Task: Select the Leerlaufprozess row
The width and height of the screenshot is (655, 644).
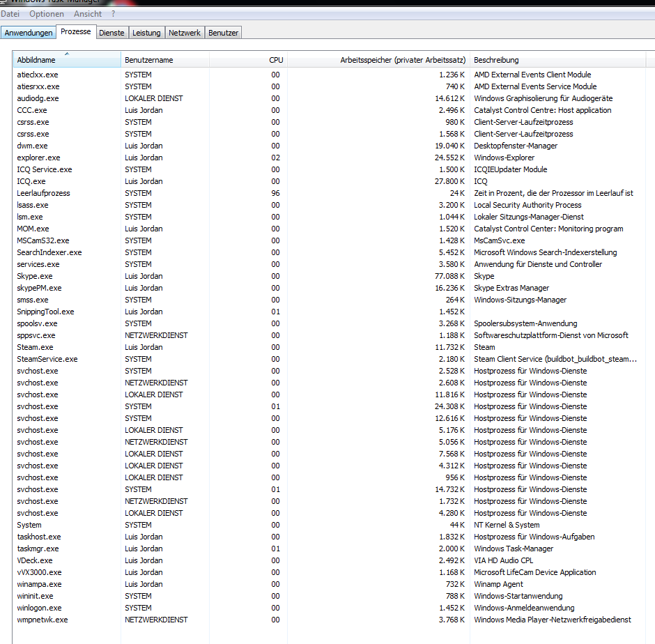Action: pyautogui.click(x=329, y=193)
